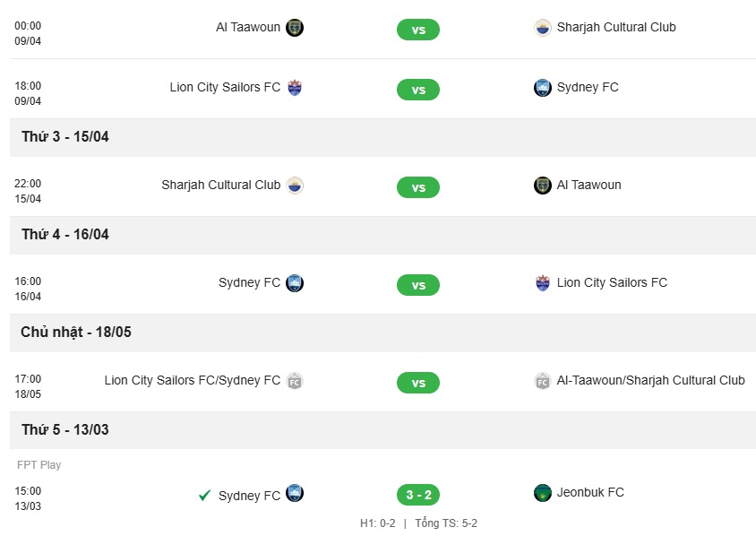The image size is (756, 536).
Task: Click the FPT Play broadcaster label
Action: point(39,464)
